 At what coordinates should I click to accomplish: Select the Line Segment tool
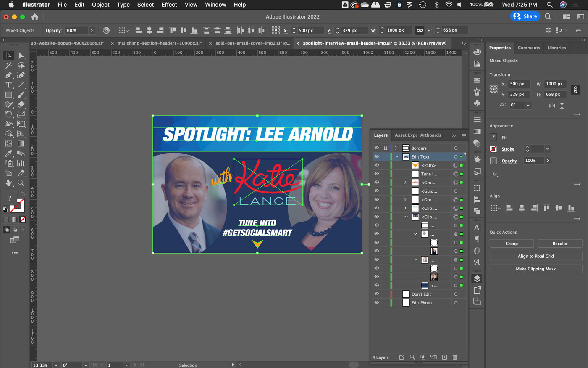pos(21,85)
